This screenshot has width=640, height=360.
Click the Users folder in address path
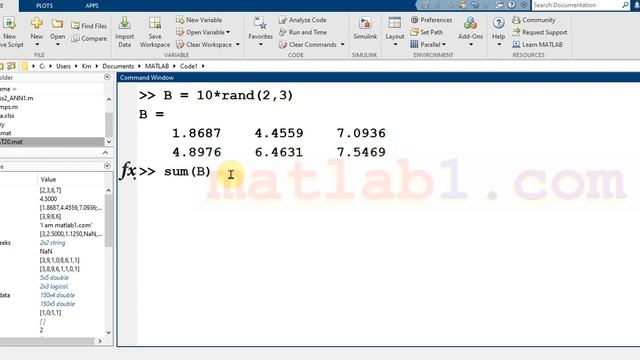[x=63, y=66]
